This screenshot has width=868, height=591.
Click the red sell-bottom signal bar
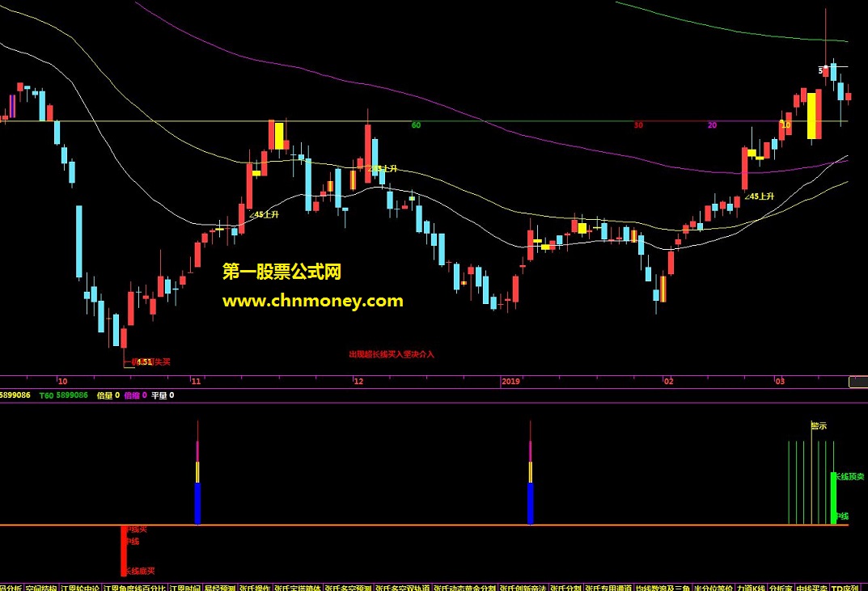124,551
